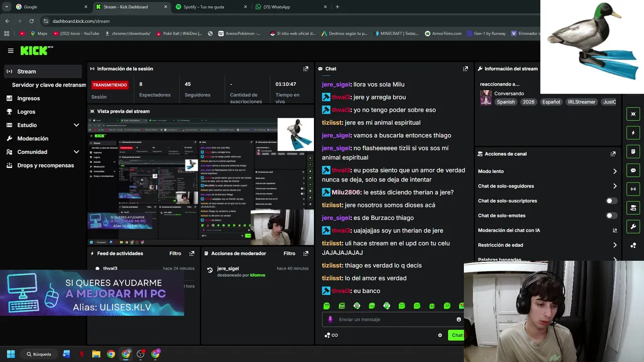The height and width of the screenshot is (362, 644).
Task: Open a new browser tab
Action: pos(337,7)
